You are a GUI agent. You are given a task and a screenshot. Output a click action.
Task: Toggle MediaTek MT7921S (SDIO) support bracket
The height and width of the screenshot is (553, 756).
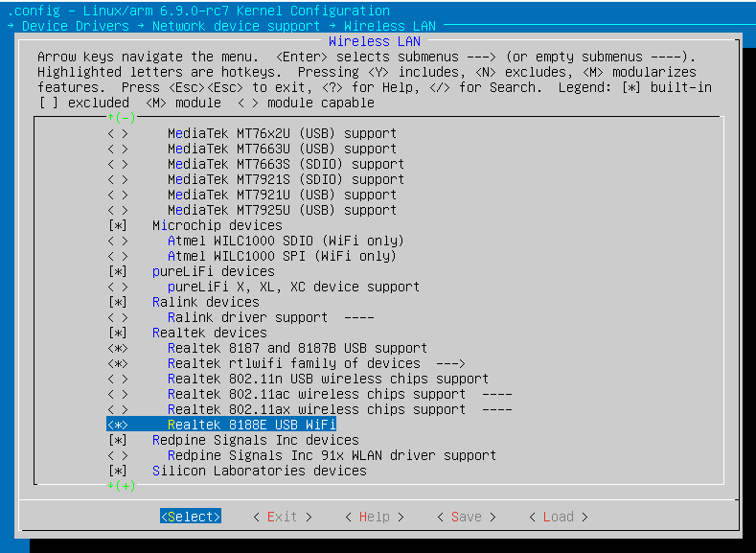pyautogui.click(x=118, y=180)
